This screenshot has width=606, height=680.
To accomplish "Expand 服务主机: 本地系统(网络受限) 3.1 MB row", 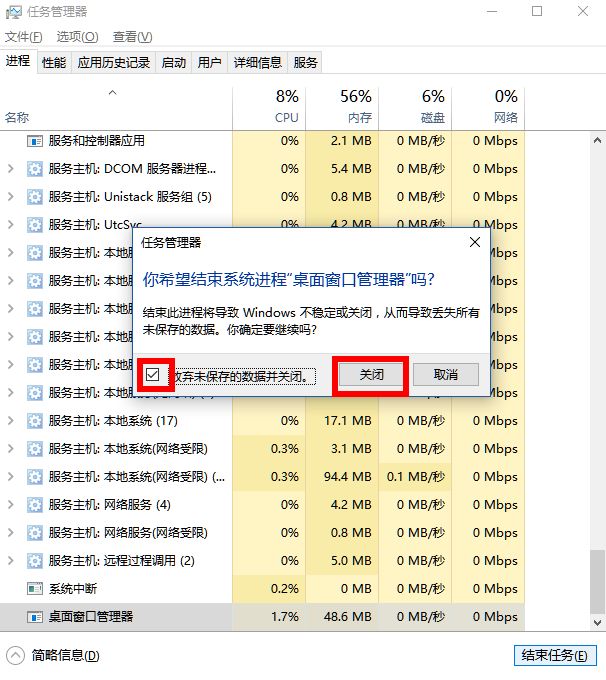I will [11, 448].
